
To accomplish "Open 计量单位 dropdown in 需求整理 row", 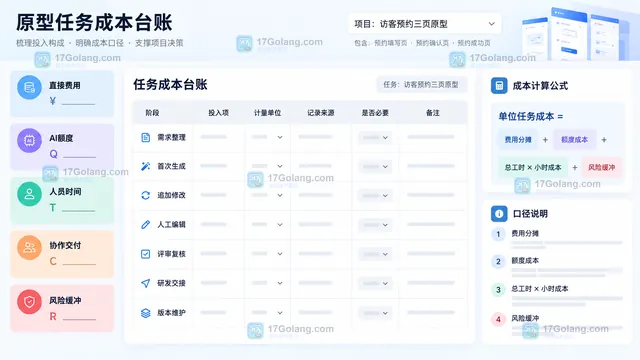I will [267, 137].
